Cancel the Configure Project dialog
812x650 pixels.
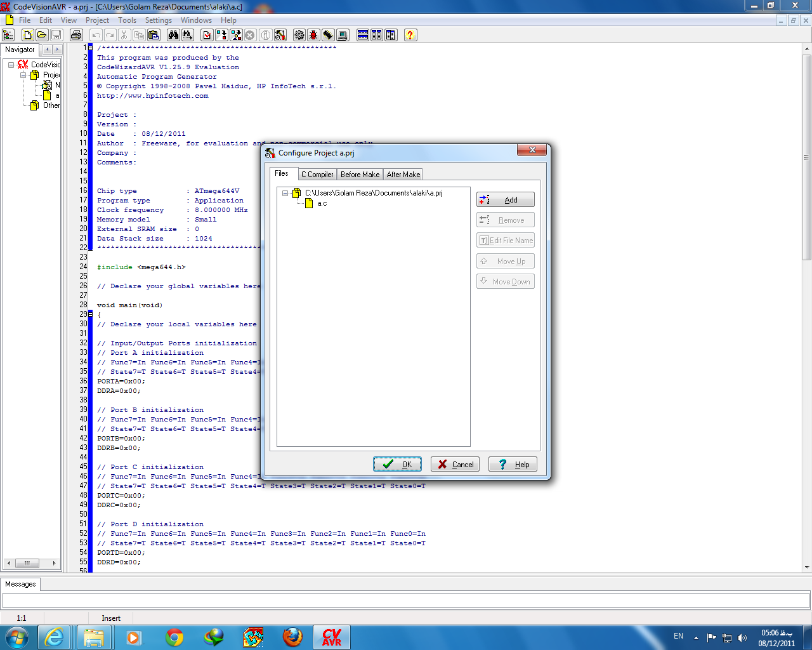pos(455,464)
